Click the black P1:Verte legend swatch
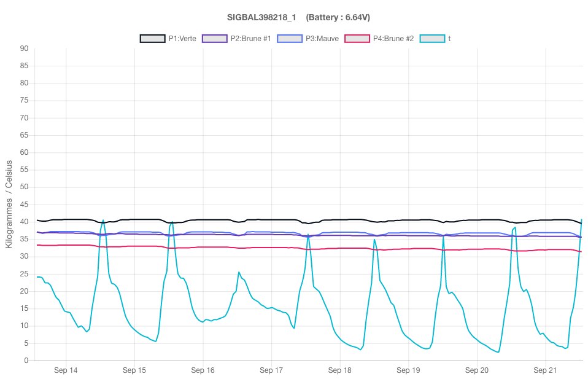This screenshot has height=379, width=588. coord(152,38)
